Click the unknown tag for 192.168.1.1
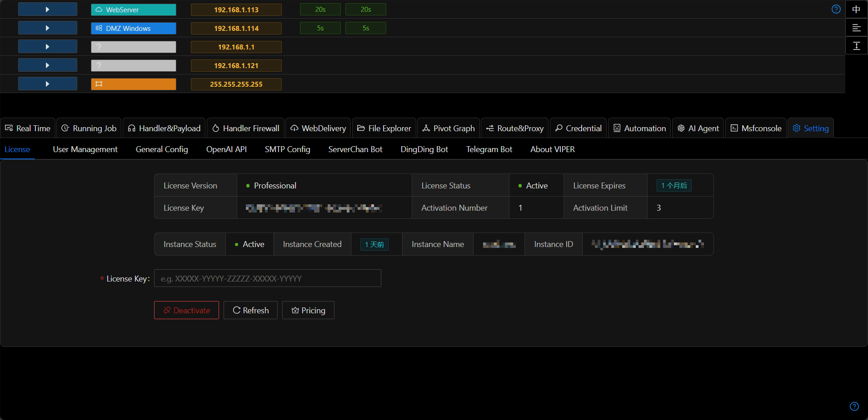The width and height of the screenshot is (868, 420). pyautogui.click(x=133, y=47)
